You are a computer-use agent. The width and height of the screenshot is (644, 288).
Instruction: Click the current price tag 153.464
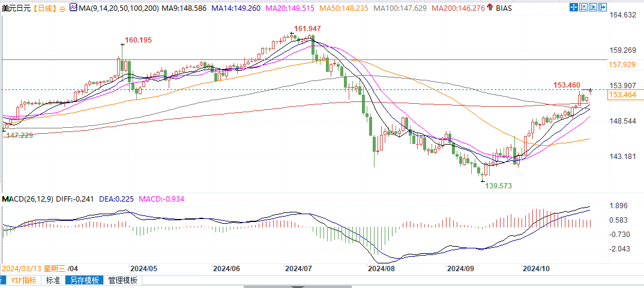click(622, 95)
